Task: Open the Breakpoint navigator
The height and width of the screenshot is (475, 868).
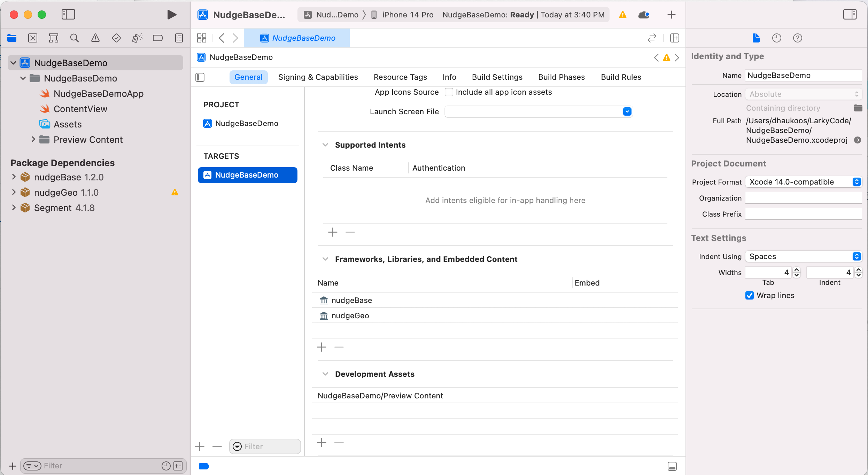Action: coord(158,38)
